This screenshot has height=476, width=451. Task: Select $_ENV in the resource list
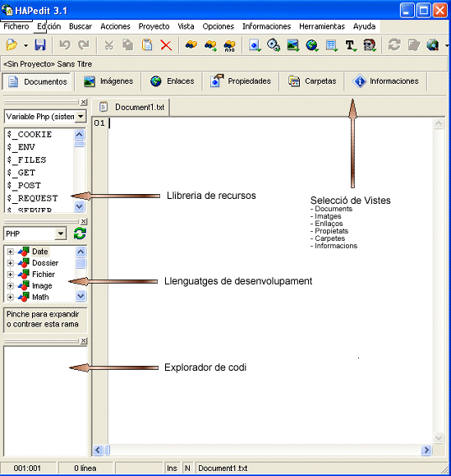click(x=21, y=147)
